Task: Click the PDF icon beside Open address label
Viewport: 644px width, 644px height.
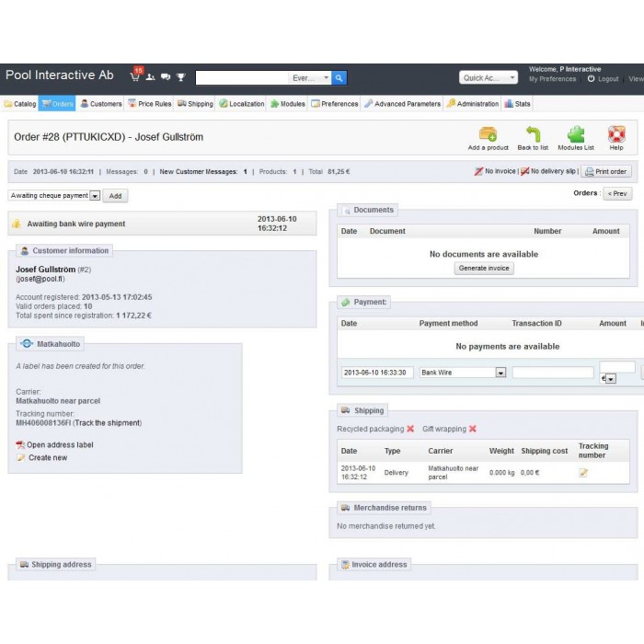Action: (20, 444)
